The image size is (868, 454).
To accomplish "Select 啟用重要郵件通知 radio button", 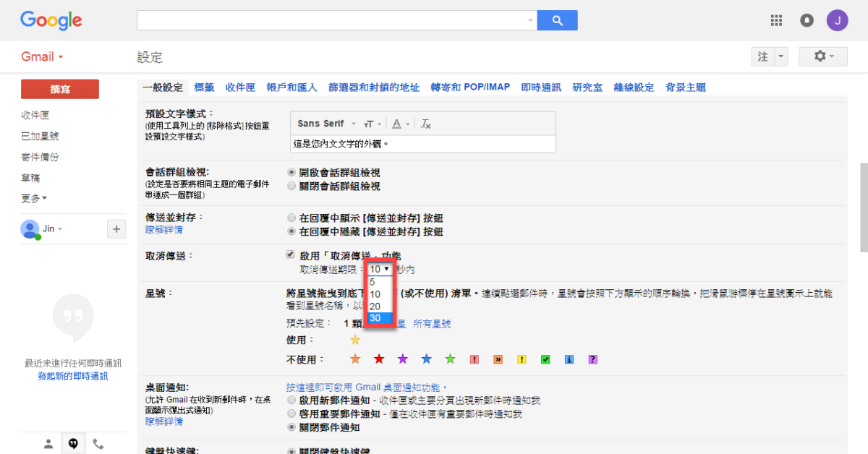I will coord(292,414).
